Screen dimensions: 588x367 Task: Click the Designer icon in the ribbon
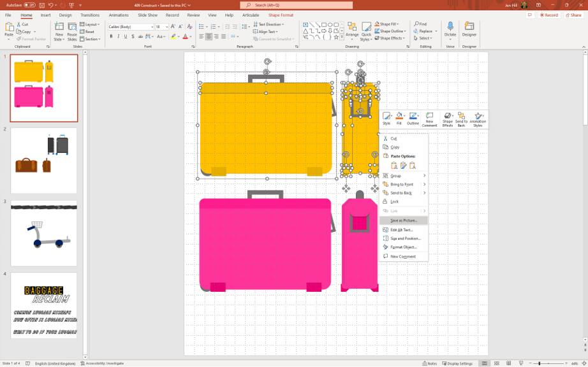pos(469,29)
